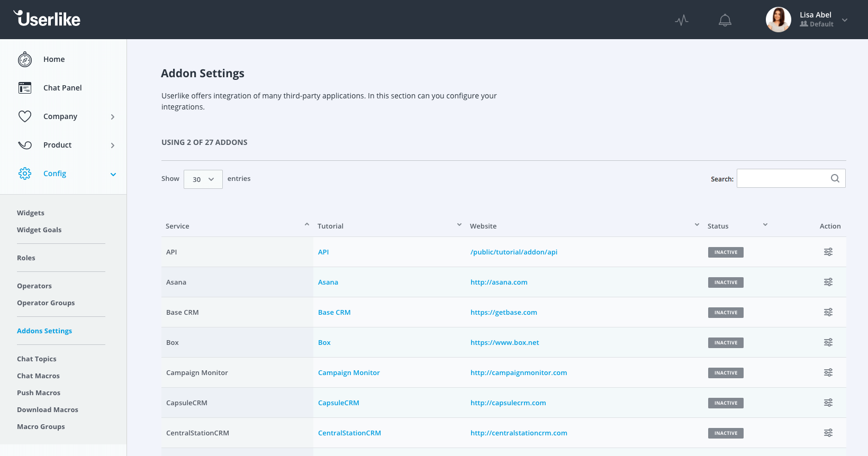Click the Chat Panel icon

25,88
